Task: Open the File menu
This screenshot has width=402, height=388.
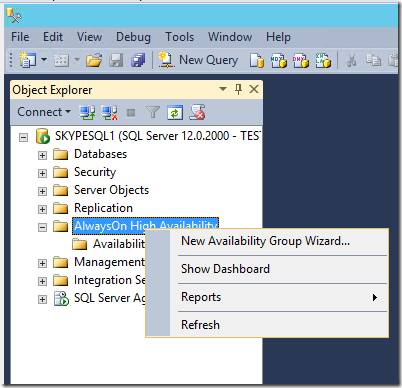Action: point(20,37)
